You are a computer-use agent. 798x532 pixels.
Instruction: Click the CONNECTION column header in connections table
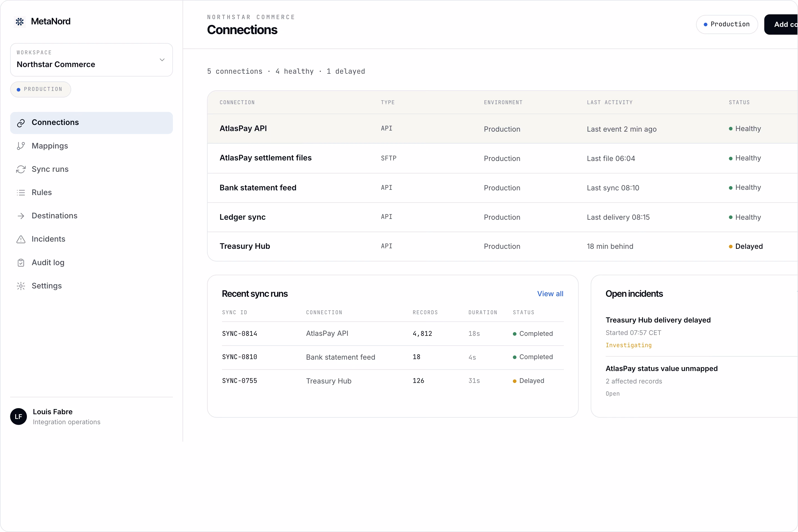pos(237,103)
